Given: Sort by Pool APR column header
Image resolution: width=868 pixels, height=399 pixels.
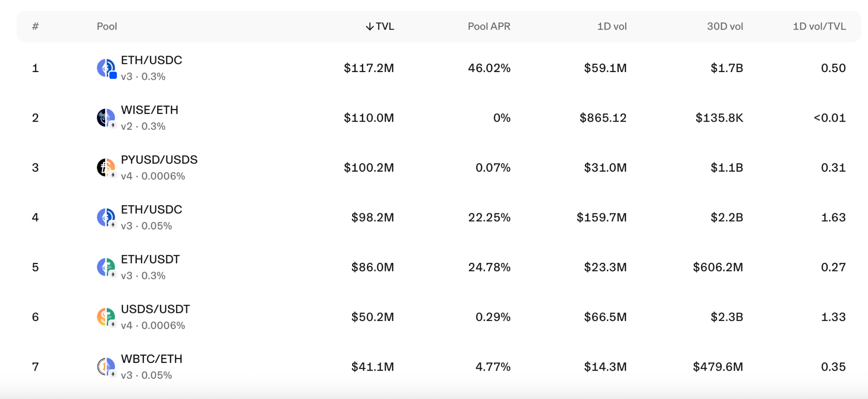Looking at the screenshot, I should [489, 26].
